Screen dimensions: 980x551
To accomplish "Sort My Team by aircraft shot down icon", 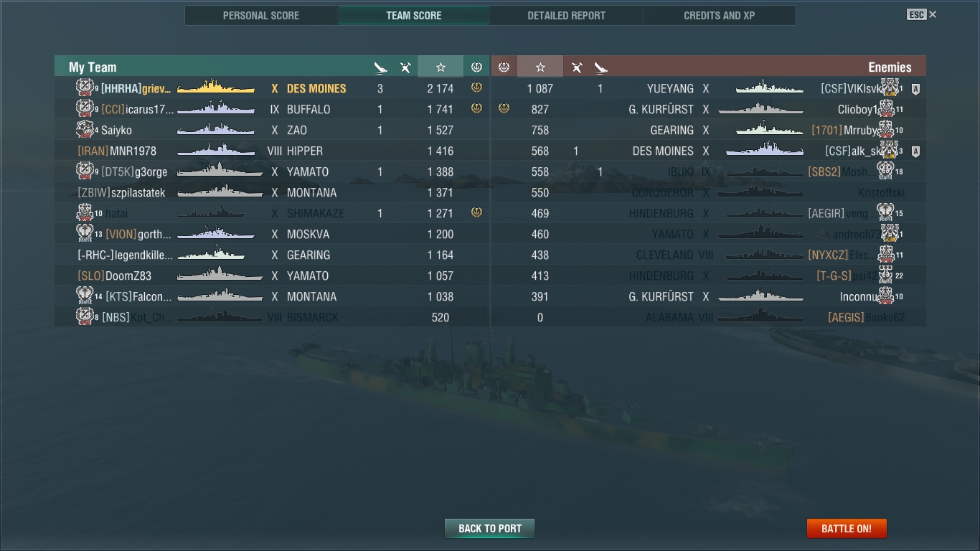I will pyautogui.click(x=405, y=67).
